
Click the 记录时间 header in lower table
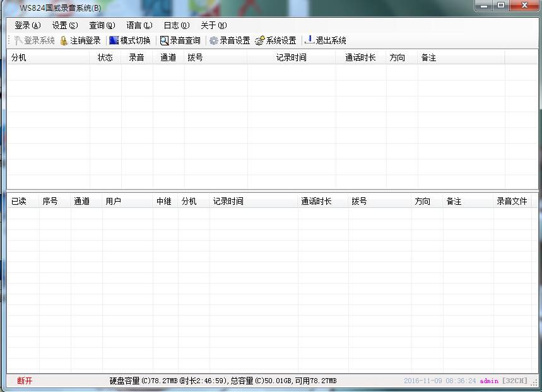tap(254, 201)
